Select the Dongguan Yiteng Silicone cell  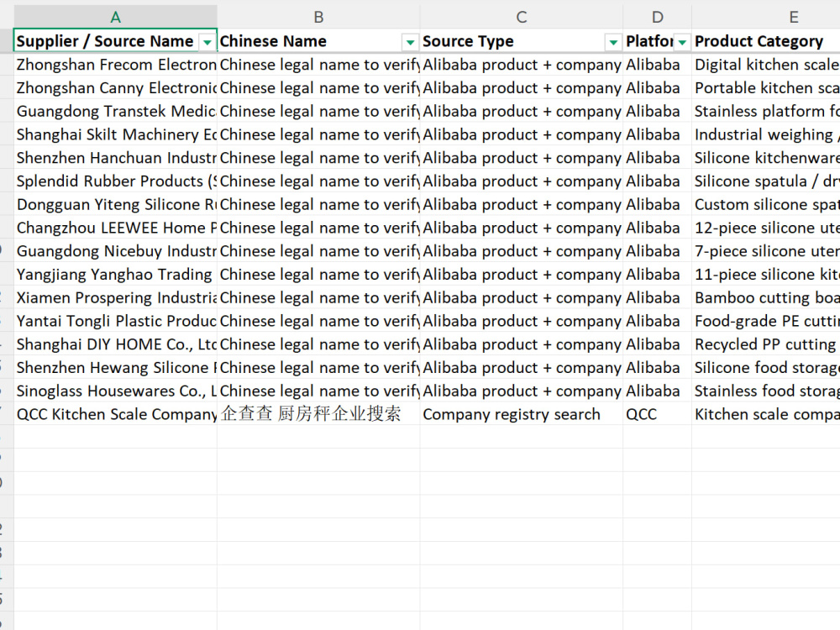pos(116,205)
